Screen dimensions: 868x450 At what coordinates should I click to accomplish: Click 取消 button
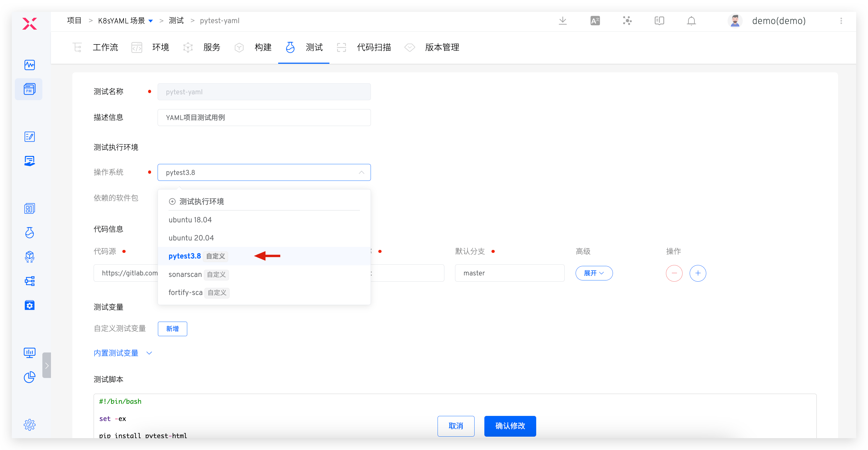pos(456,426)
